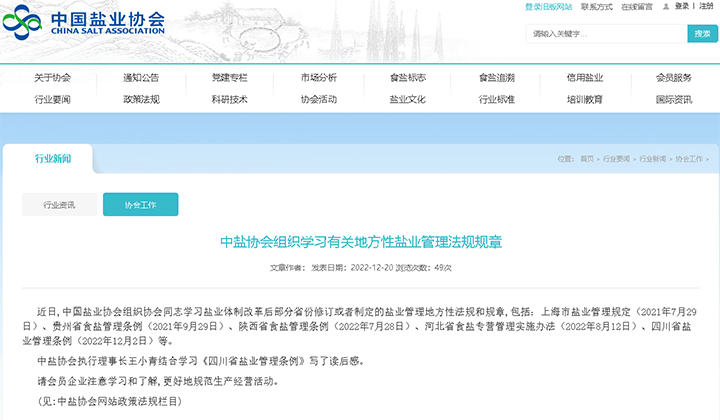Viewport: 720px width, 420px height.
Task: Open the 市场分析 navigation item
Action: tap(318, 77)
